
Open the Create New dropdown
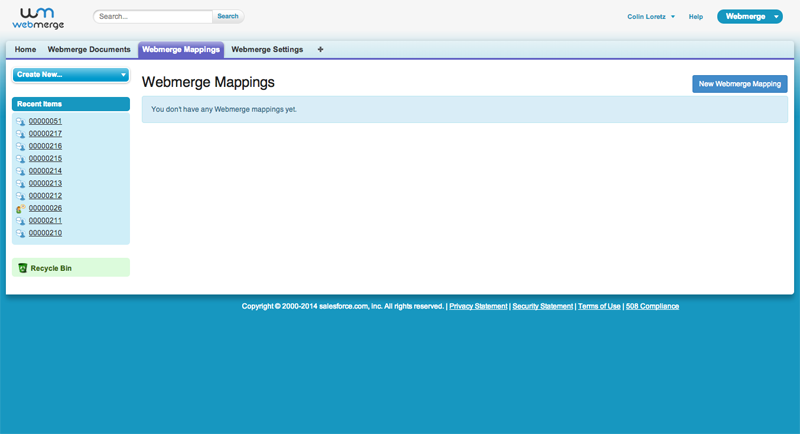[71, 74]
